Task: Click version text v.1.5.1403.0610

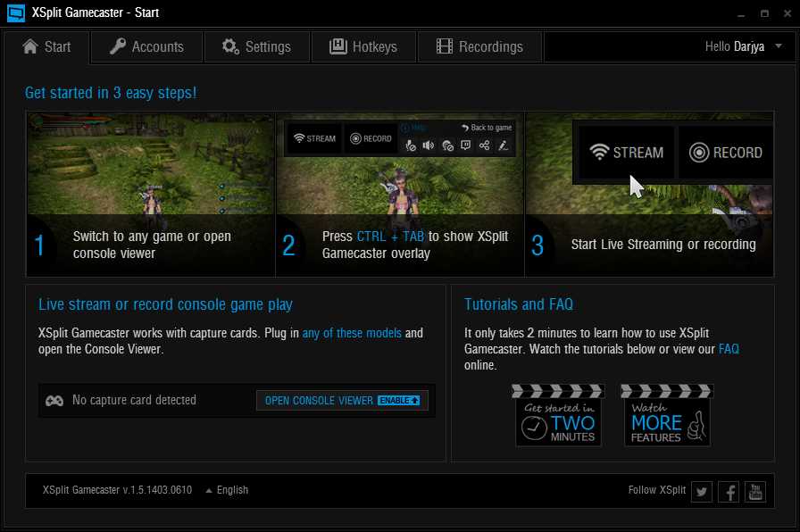Action: (x=157, y=490)
